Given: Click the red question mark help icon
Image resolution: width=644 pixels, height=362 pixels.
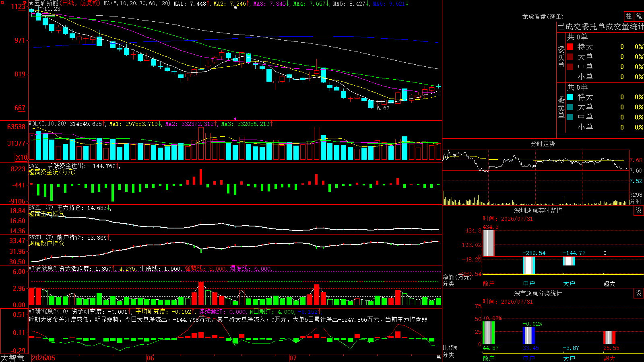Looking at the screenshot, I should pyautogui.click(x=25, y=3).
